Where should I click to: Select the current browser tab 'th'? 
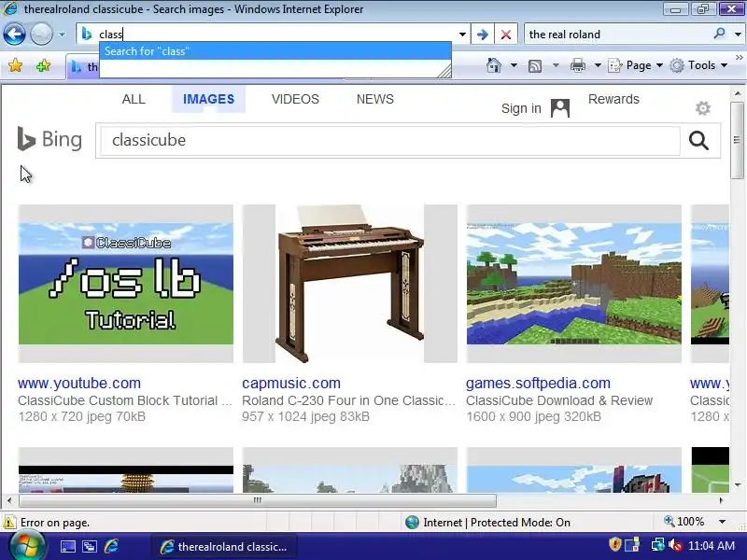83,67
